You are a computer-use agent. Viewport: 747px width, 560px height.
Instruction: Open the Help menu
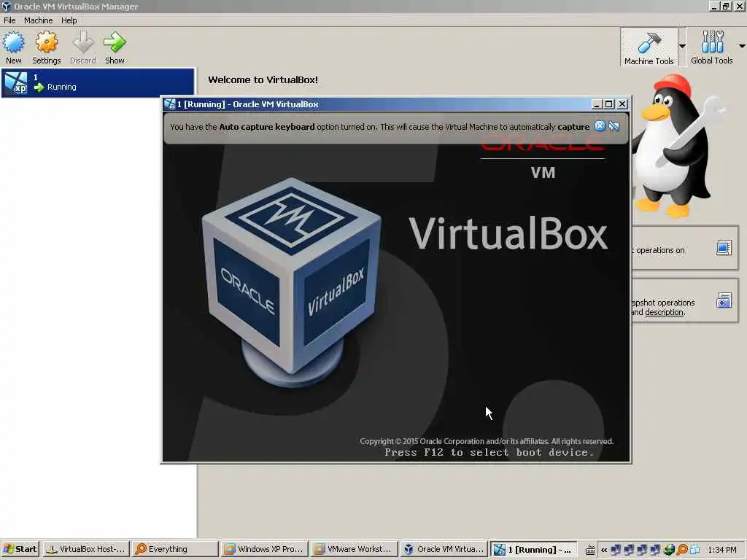pyautogui.click(x=69, y=20)
